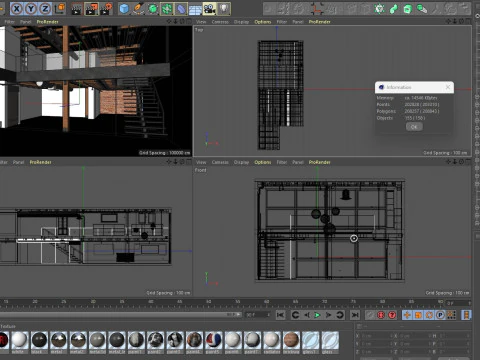480x360 pixels.
Task: Go to start of timeline
Action: click(280, 315)
